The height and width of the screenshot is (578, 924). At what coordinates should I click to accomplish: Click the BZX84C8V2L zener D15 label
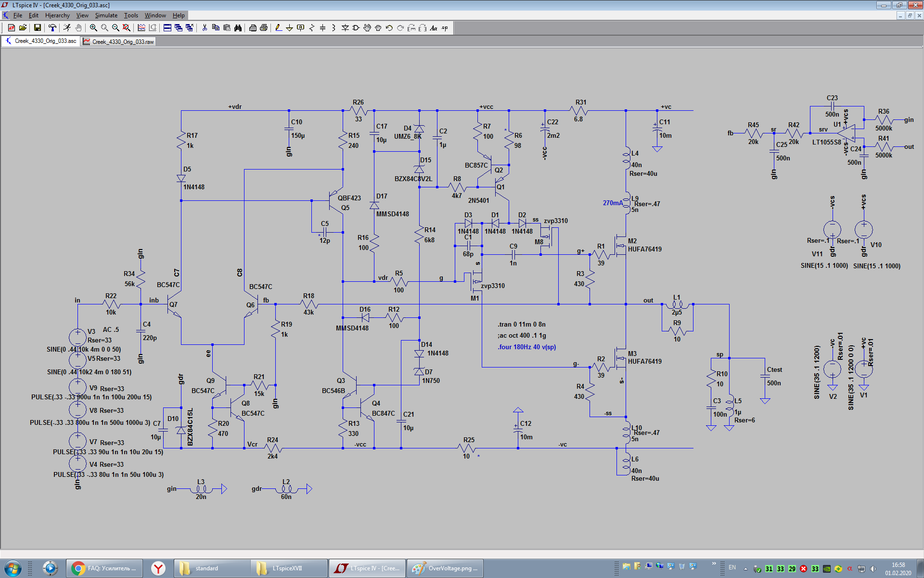(413, 179)
